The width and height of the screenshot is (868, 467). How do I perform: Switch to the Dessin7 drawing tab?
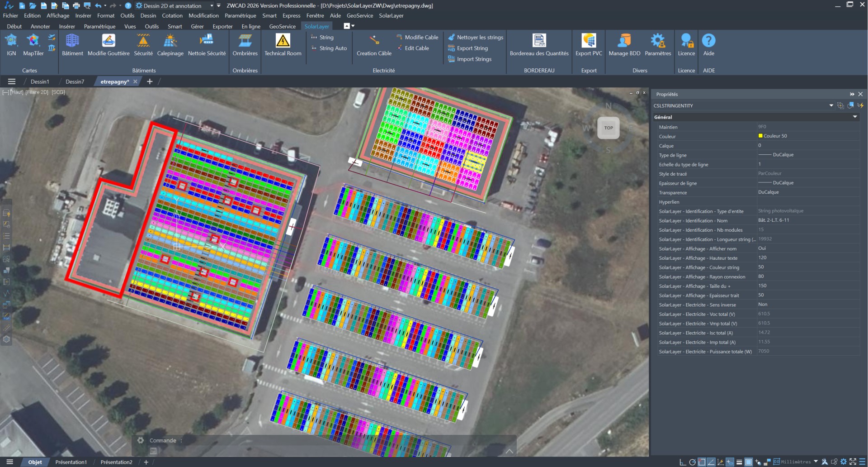click(x=75, y=81)
